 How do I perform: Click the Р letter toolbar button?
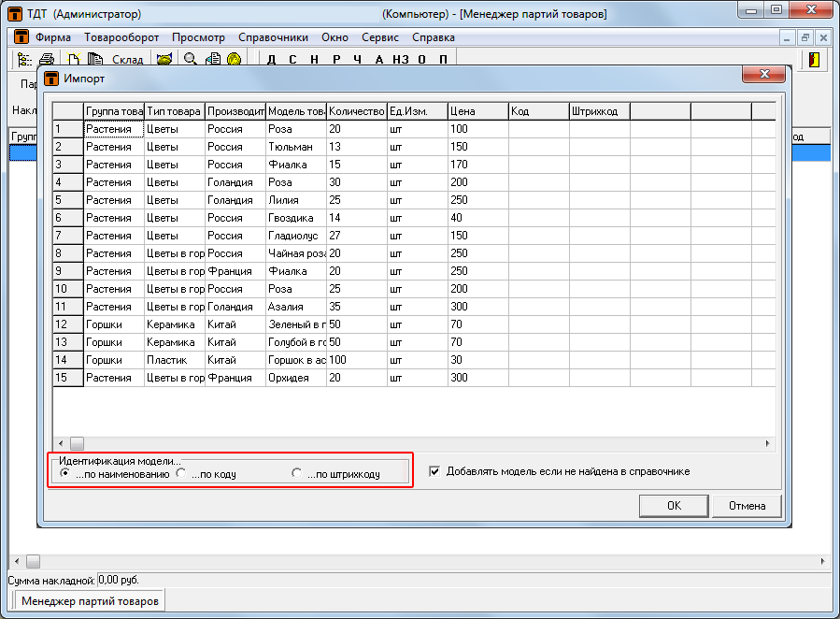336,60
